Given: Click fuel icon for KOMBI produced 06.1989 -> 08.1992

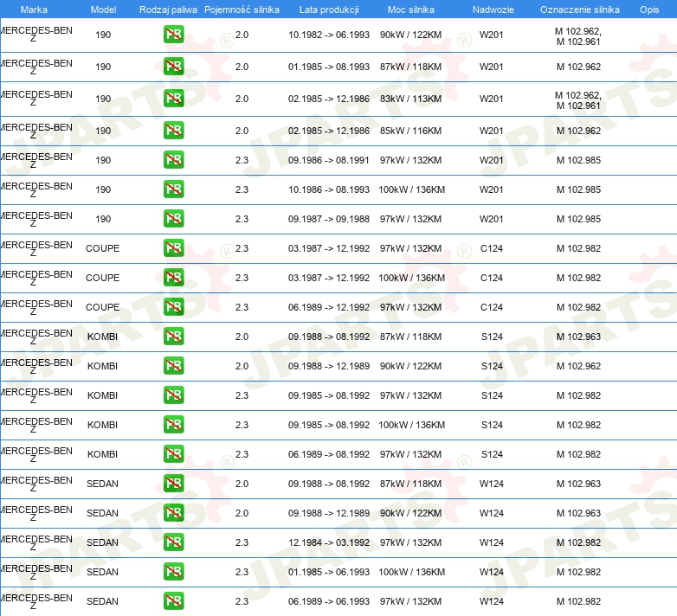Looking at the screenshot, I should 173,454.
